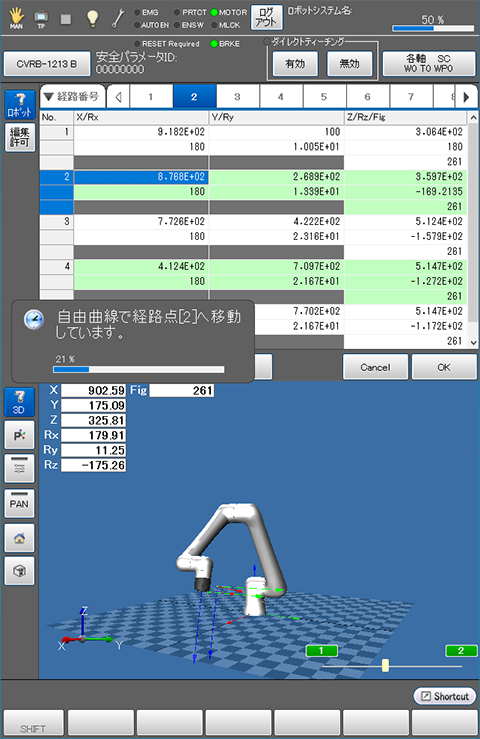Click the cube view icon
Viewport: 480px width, 739px height.
19,571
